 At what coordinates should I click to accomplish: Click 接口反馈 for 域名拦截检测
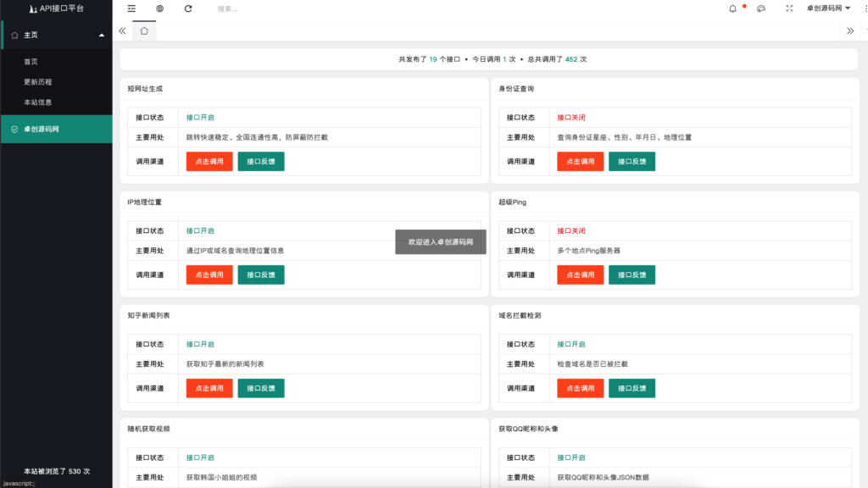click(x=632, y=388)
